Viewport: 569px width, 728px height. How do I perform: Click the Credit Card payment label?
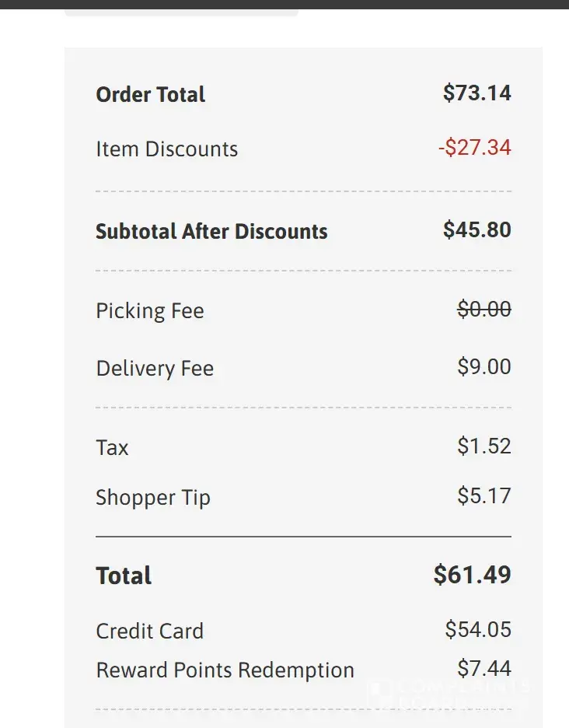click(x=149, y=632)
